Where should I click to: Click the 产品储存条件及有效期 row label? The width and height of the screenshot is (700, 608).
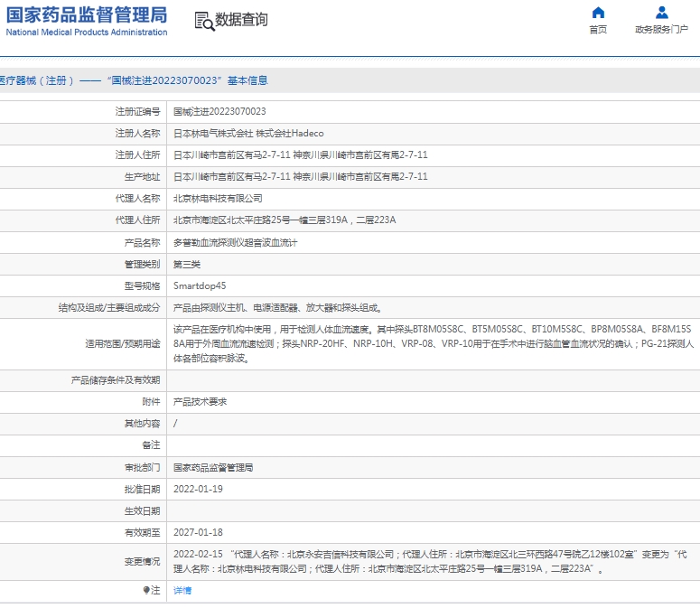(x=116, y=380)
